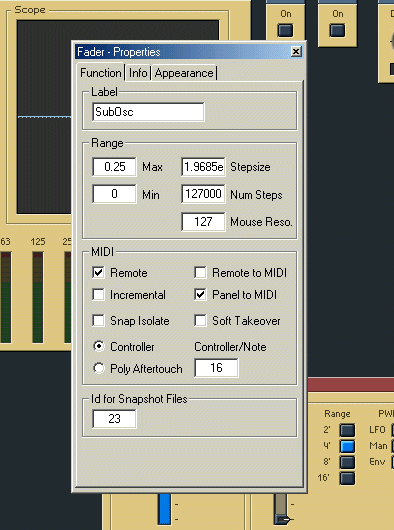The width and height of the screenshot is (394, 530).
Task: Check the Remote to MIDI option
Action: pyautogui.click(x=200, y=272)
